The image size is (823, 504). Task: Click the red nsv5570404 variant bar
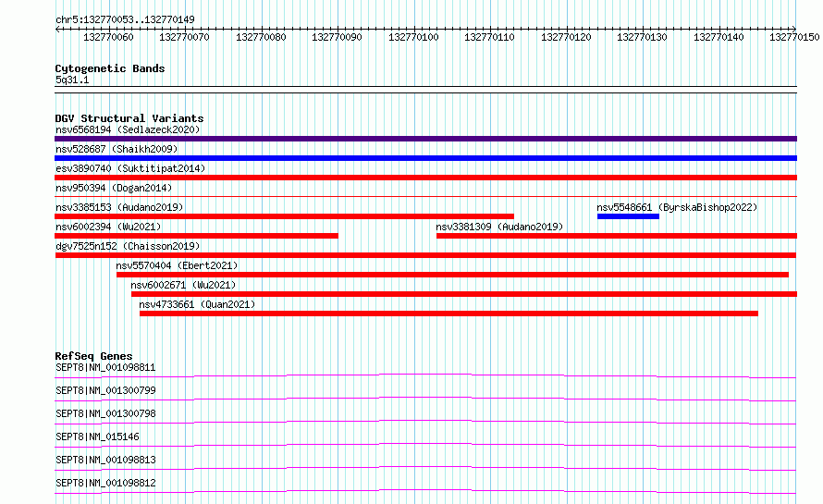coord(452,275)
